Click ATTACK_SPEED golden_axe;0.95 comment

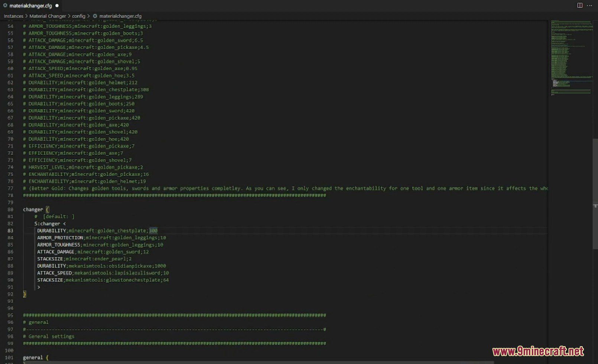80,68
